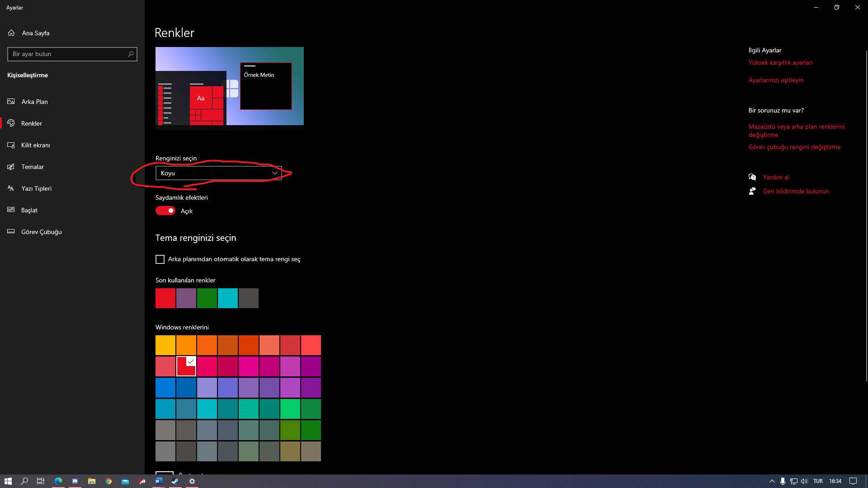
Task: Click the Yazı Tipleri font icon
Action: pyautogui.click(x=11, y=188)
